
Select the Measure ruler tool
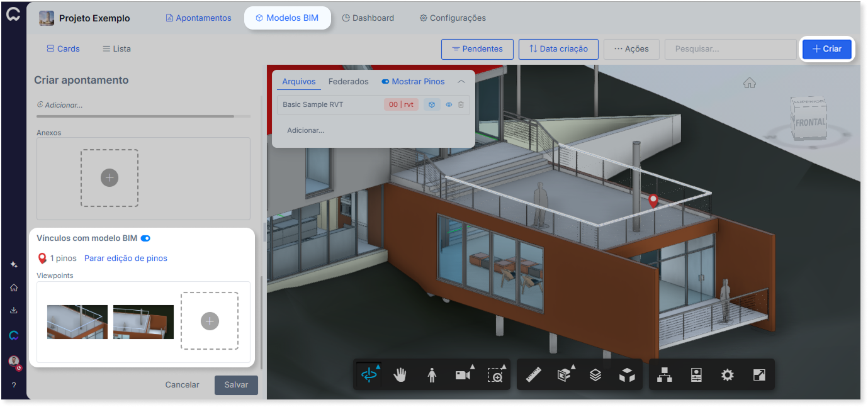534,375
